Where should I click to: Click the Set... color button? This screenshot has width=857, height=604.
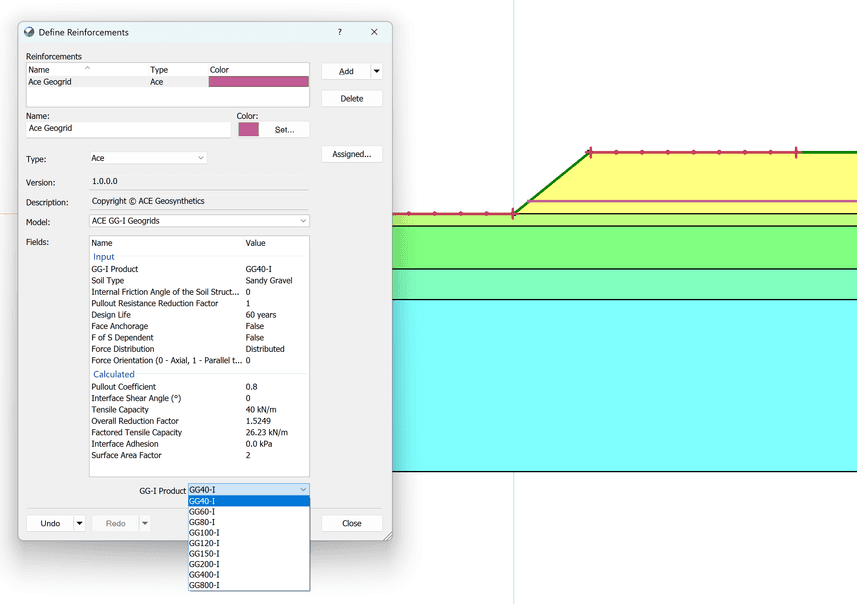(x=284, y=130)
